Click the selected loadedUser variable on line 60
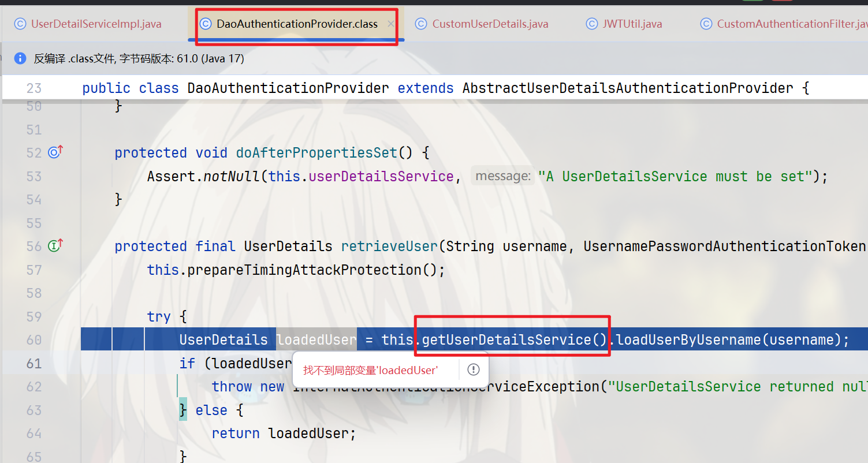The width and height of the screenshot is (868, 463). [316, 339]
